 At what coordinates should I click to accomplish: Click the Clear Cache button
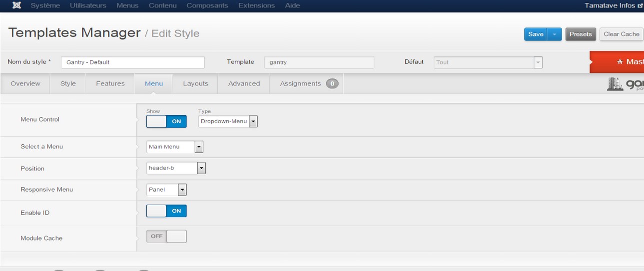[622, 34]
